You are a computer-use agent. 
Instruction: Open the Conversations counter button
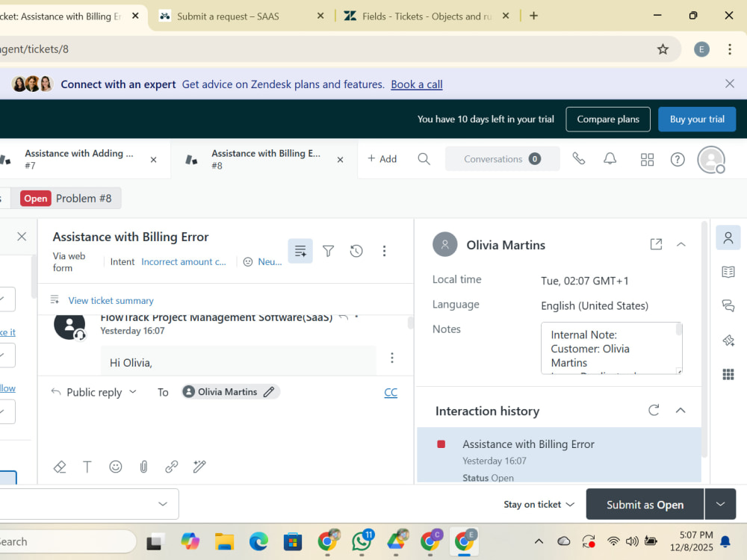502,158
